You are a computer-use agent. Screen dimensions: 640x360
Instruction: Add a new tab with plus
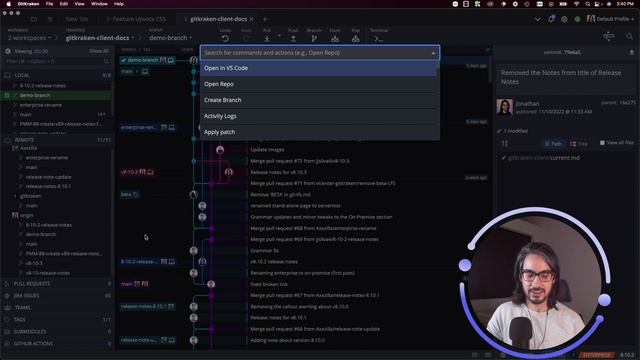[x=264, y=19]
